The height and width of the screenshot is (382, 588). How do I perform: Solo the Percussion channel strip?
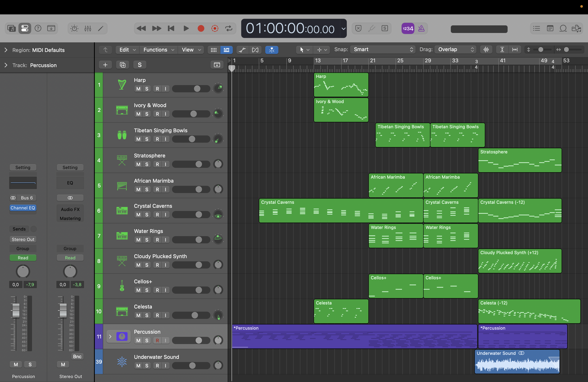tap(30, 364)
